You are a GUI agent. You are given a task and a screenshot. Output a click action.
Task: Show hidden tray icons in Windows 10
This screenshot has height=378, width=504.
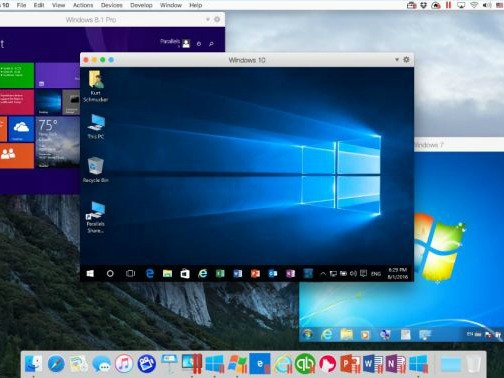click(x=323, y=274)
